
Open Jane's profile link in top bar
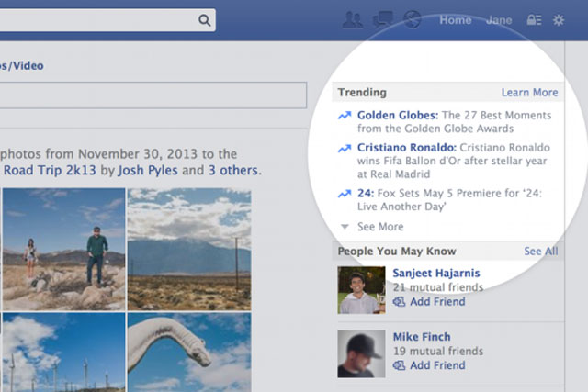[499, 20]
